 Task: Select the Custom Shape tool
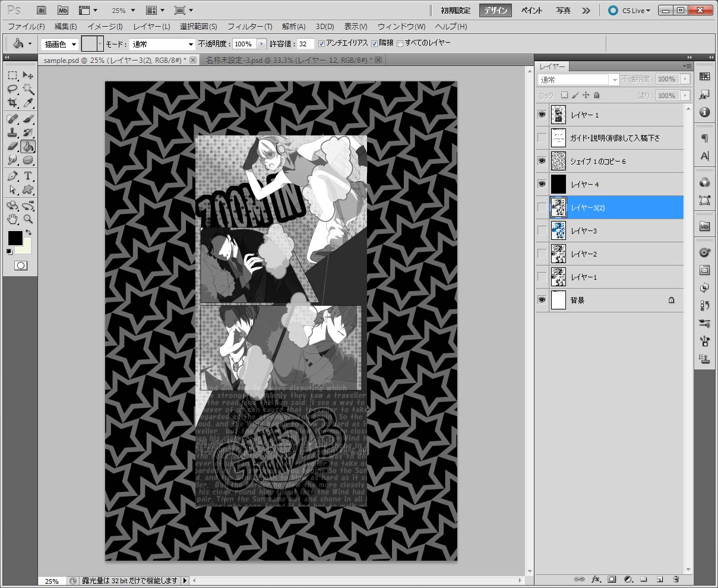(x=28, y=190)
